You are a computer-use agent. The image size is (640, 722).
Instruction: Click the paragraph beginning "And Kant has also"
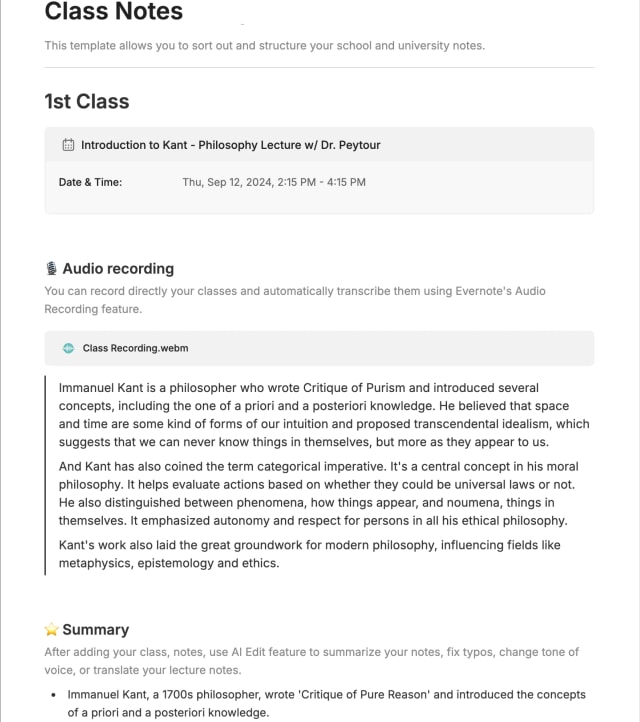click(x=320, y=493)
